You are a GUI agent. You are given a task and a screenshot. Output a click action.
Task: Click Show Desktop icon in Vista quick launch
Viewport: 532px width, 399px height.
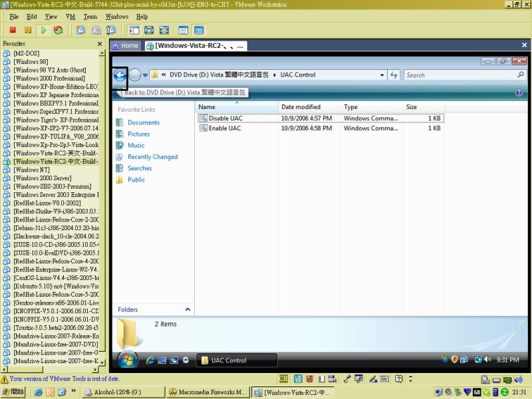pos(162,360)
